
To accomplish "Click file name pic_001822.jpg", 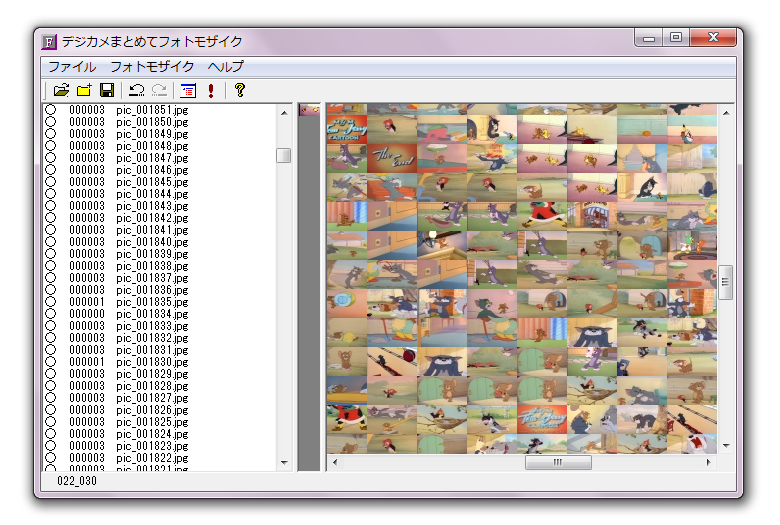I will click(x=152, y=458).
